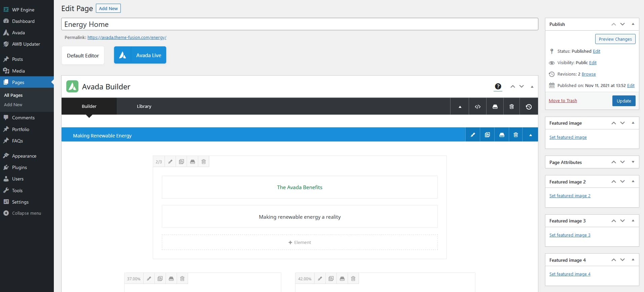
Task: Switch to the Library tab
Action: click(x=144, y=106)
